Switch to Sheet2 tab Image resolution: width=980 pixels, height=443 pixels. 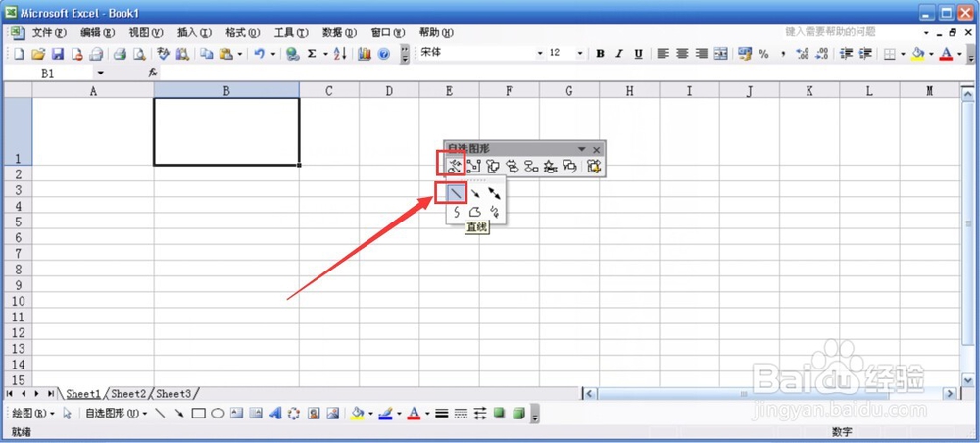128,394
